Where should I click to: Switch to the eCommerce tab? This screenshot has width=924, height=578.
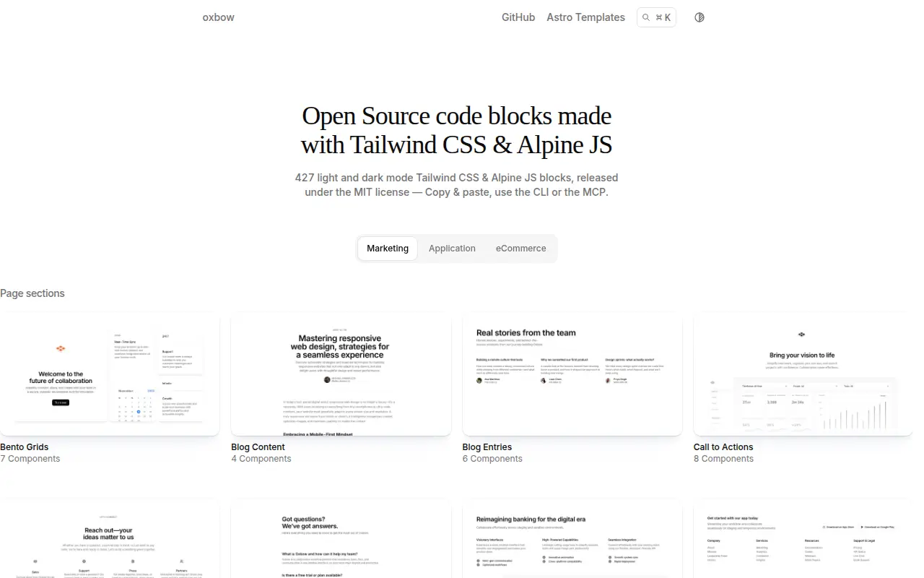click(x=520, y=249)
